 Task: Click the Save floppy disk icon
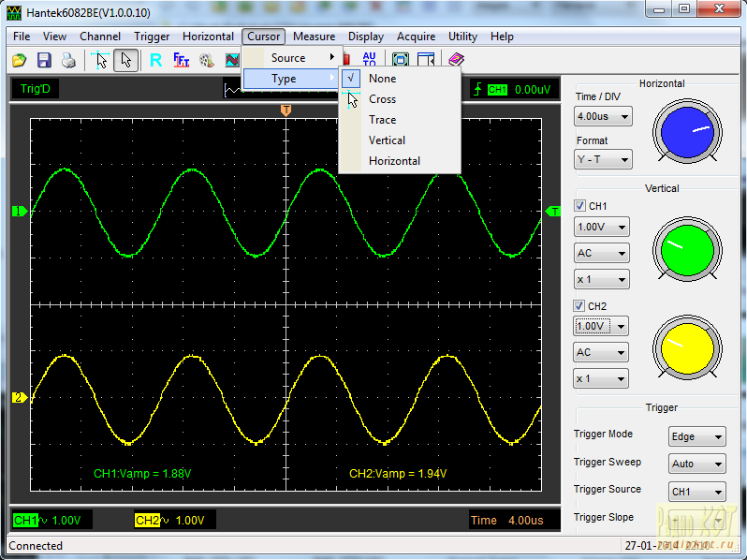pos(44,60)
